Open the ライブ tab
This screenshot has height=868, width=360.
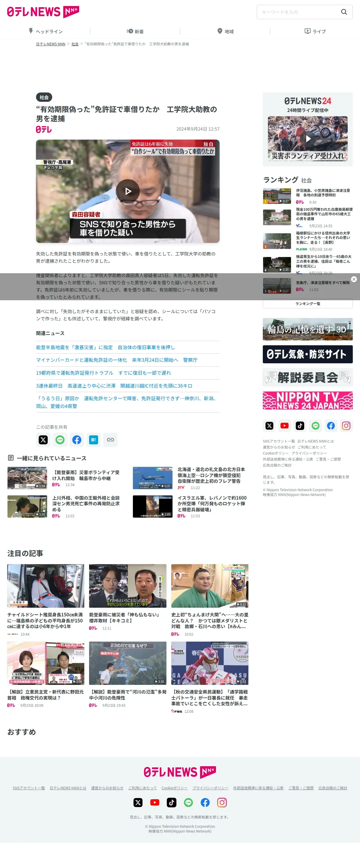click(315, 31)
